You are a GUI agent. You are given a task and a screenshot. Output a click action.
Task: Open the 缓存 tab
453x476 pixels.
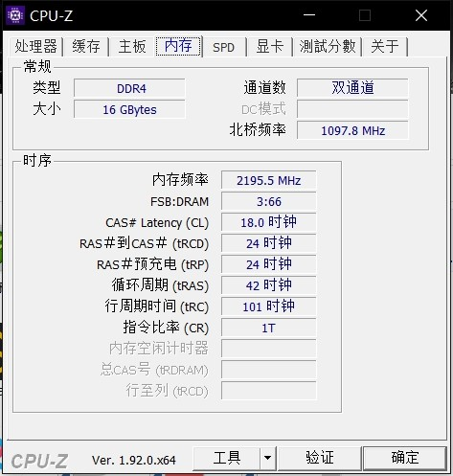[86, 47]
